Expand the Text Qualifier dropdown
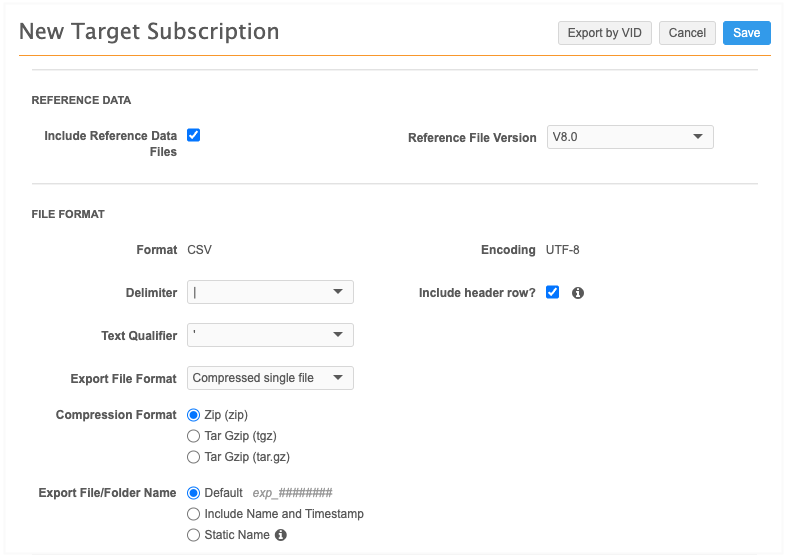The width and height of the screenshot is (786, 556). coord(270,335)
